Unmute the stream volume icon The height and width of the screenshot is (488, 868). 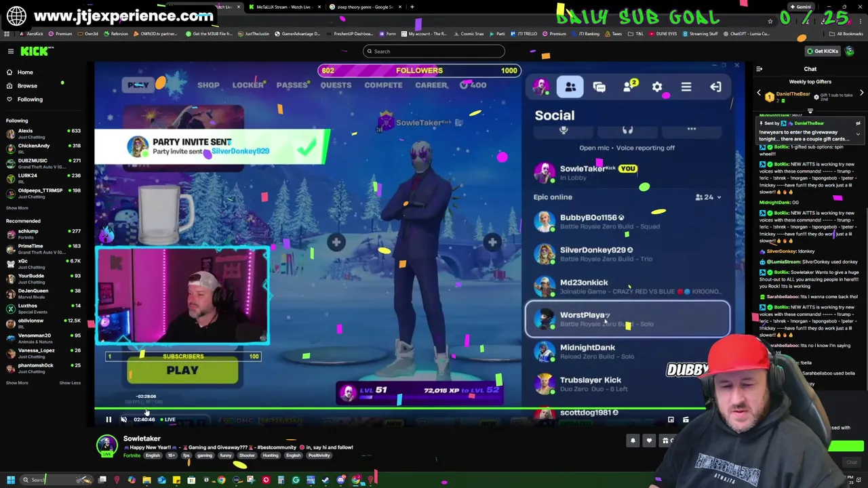pos(123,420)
